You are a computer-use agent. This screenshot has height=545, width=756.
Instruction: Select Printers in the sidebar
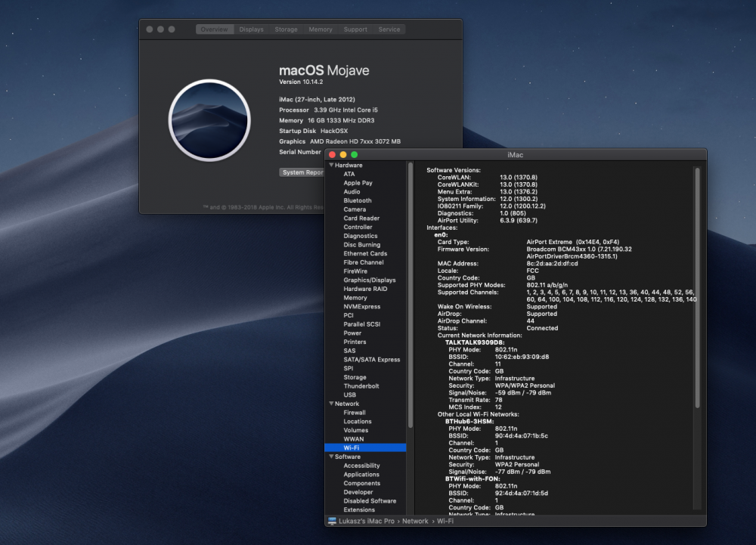pyautogui.click(x=355, y=342)
